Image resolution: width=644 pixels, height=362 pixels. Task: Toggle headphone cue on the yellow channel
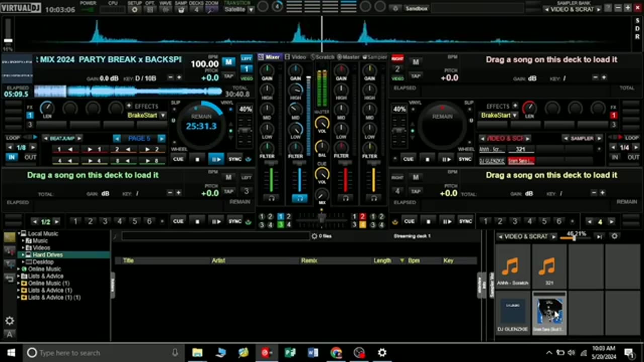pos(373,199)
